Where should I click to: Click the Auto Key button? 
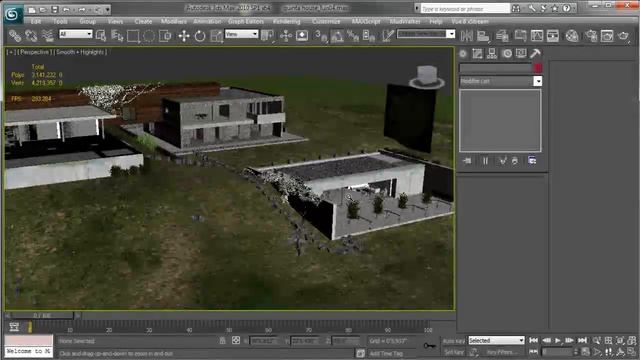coord(453,341)
